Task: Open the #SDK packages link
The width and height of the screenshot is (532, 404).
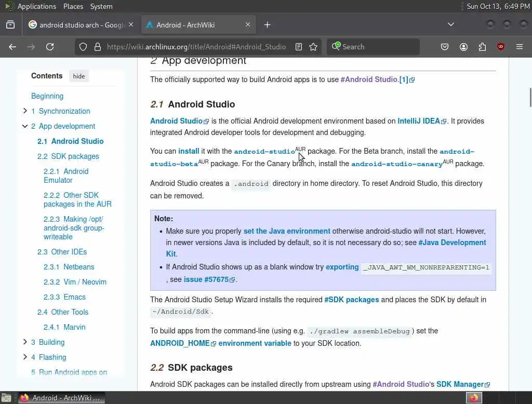Action: [x=352, y=300]
